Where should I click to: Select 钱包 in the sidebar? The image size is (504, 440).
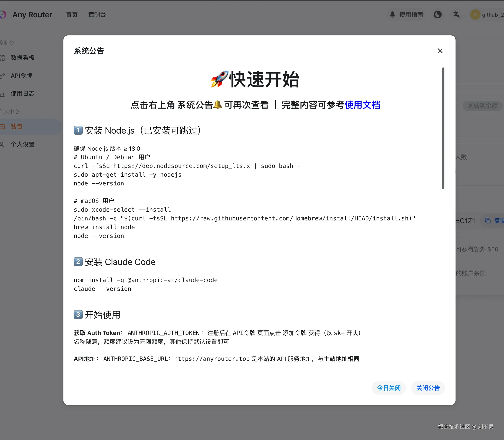[17, 127]
